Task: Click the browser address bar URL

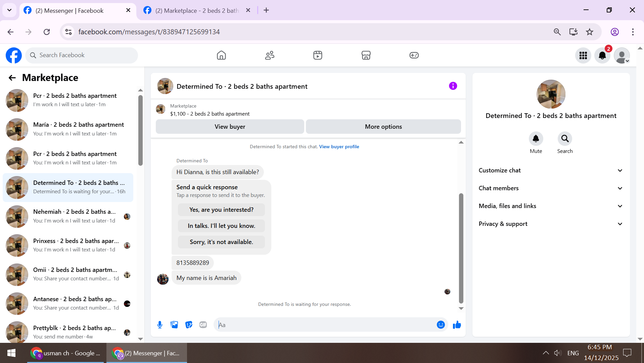Action: (x=149, y=32)
